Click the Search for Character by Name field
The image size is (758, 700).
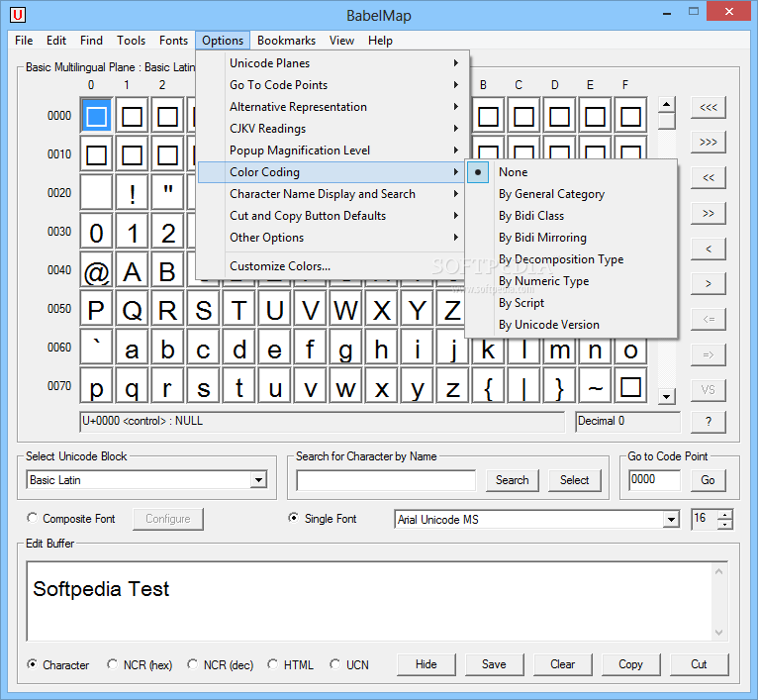click(x=386, y=480)
